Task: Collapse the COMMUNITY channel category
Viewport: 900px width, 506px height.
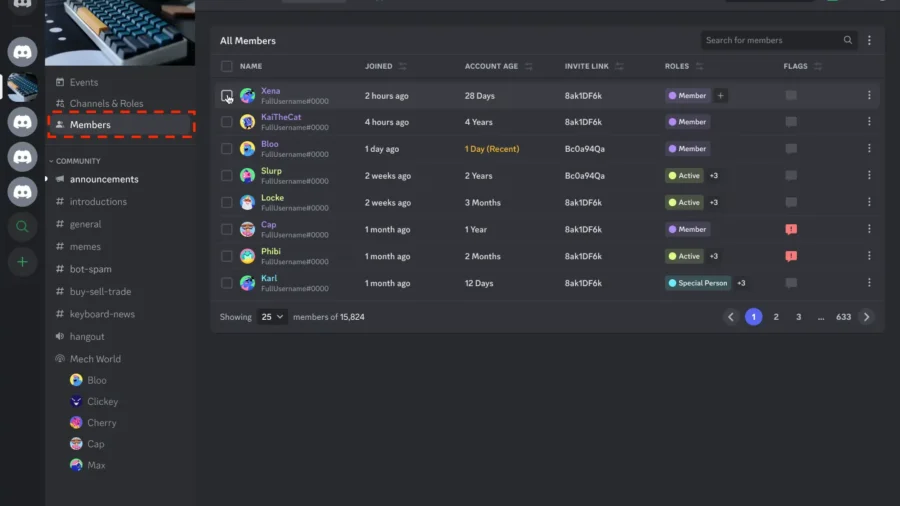Action: pos(77,161)
